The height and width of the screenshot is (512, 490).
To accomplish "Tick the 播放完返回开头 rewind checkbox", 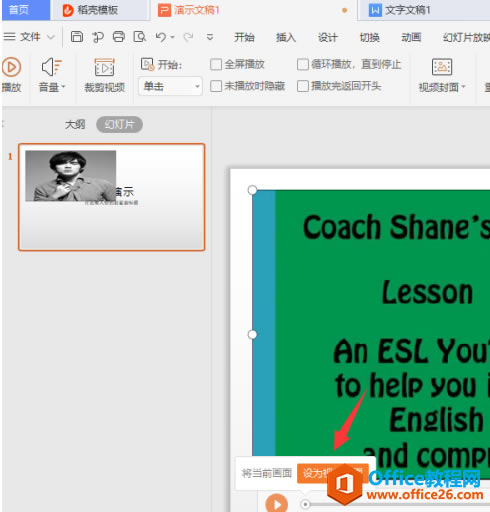I will 303,86.
